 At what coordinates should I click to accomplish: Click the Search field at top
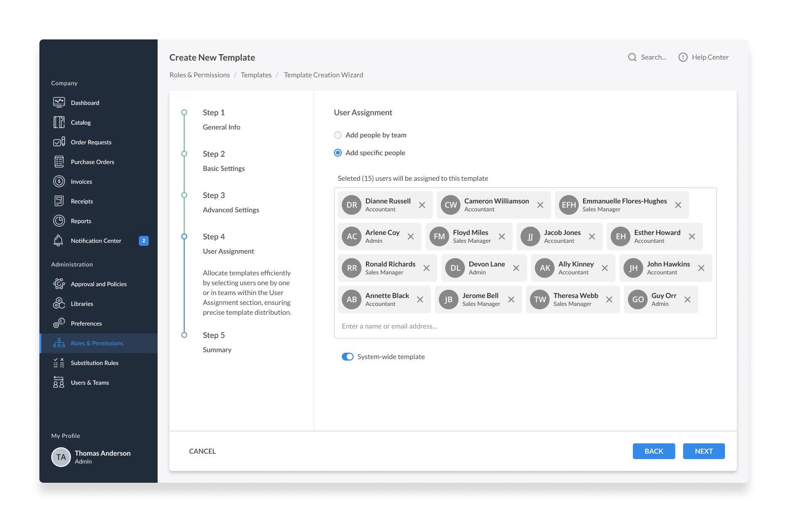[x=647, y=57]
